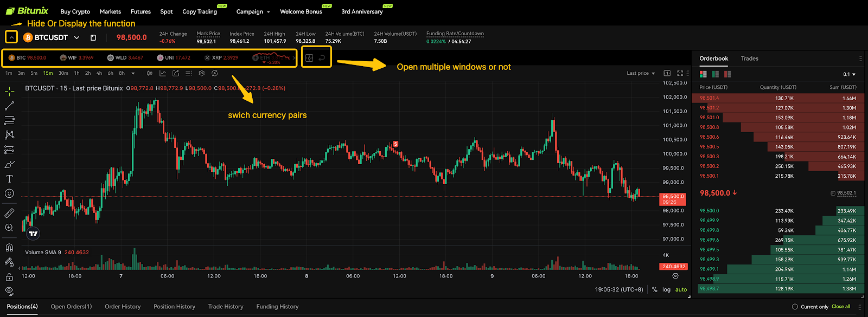Toggle multiple chart windows layout
The height and width of the screenshot is (317, 868).
(309, 58)
